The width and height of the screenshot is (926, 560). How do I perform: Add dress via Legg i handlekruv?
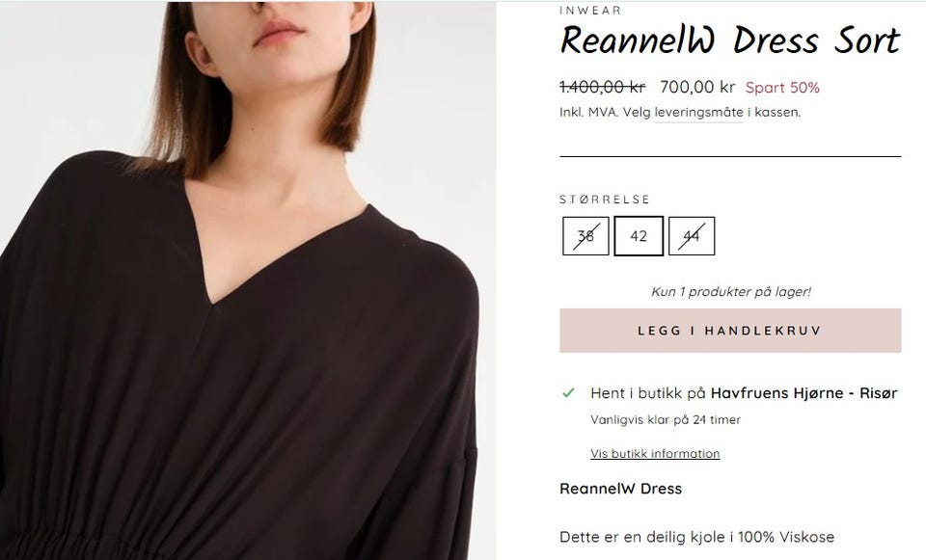(x=730, y=331)
